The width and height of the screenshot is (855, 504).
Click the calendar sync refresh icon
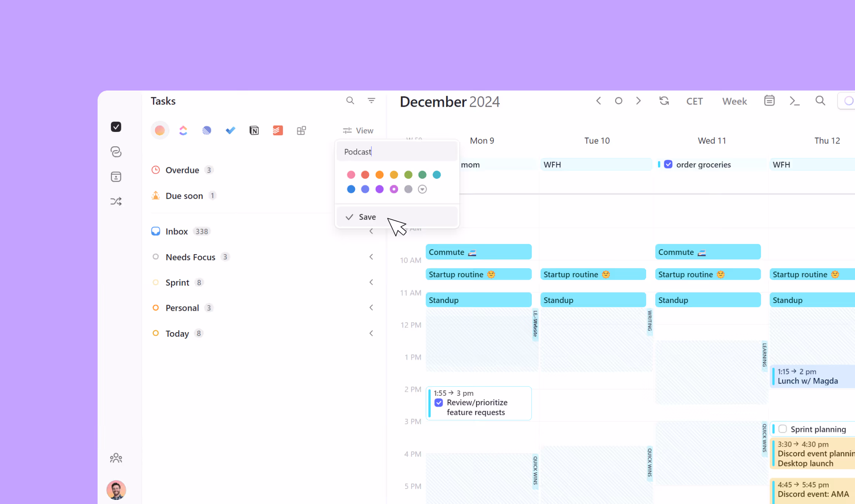[x=664, y=101]
